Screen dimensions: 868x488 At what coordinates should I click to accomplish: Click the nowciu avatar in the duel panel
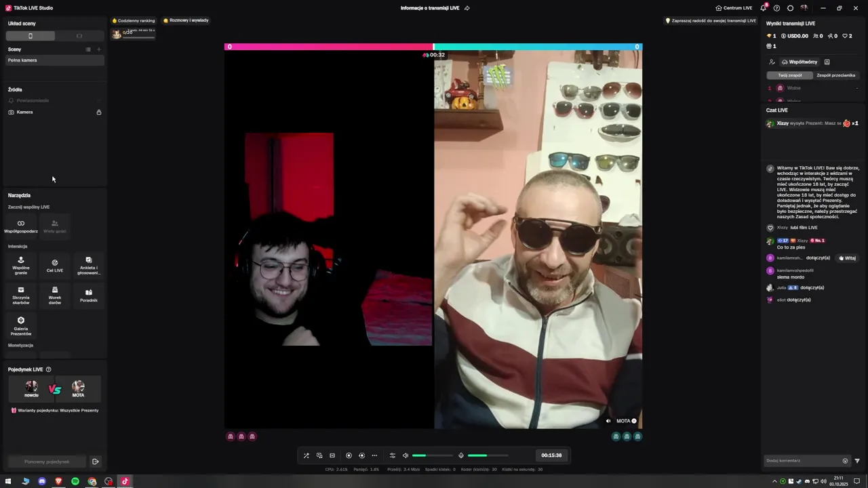pos(31,386)
